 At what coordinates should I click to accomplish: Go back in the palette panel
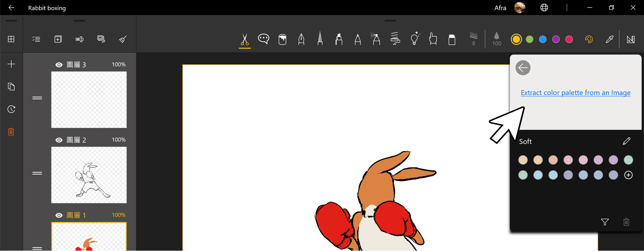pyautogui.click(x=523, y=68)
